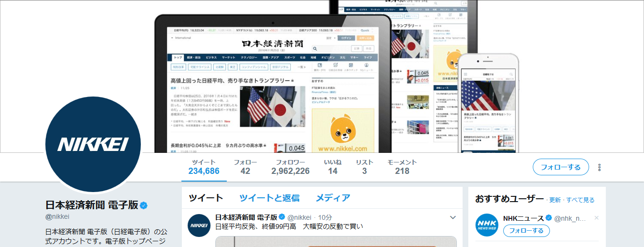Open フォロワー list showing 2,962,226
This screenshot has height=247, width=644.
290,167
